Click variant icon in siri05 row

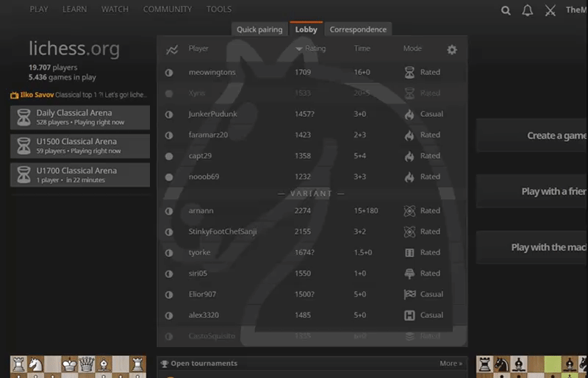coord(409,274)
